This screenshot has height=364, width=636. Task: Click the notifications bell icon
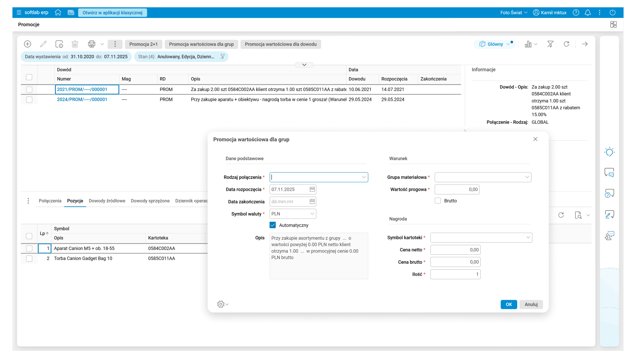pyautogui.click(x=588, y=13)
